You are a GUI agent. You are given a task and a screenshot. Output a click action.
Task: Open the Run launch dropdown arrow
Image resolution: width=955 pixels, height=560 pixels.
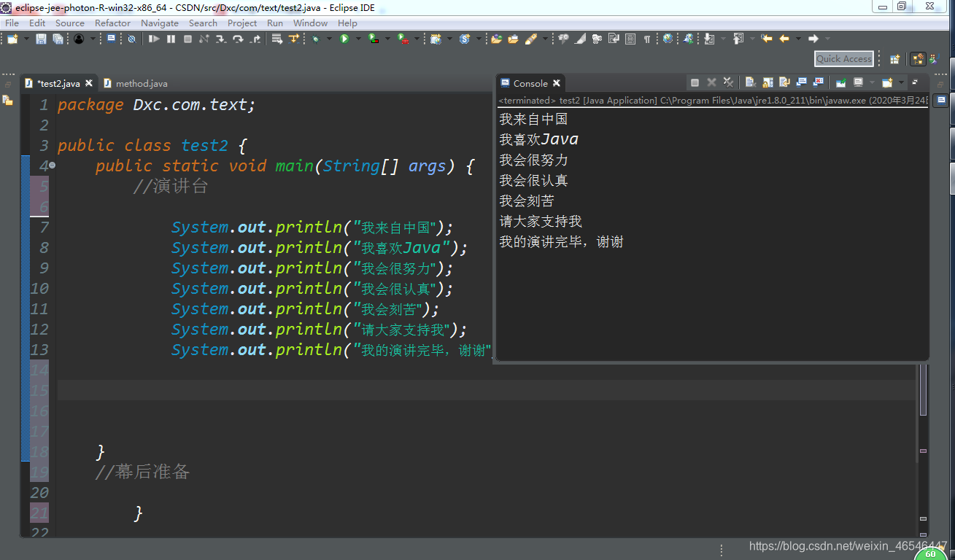358,39
